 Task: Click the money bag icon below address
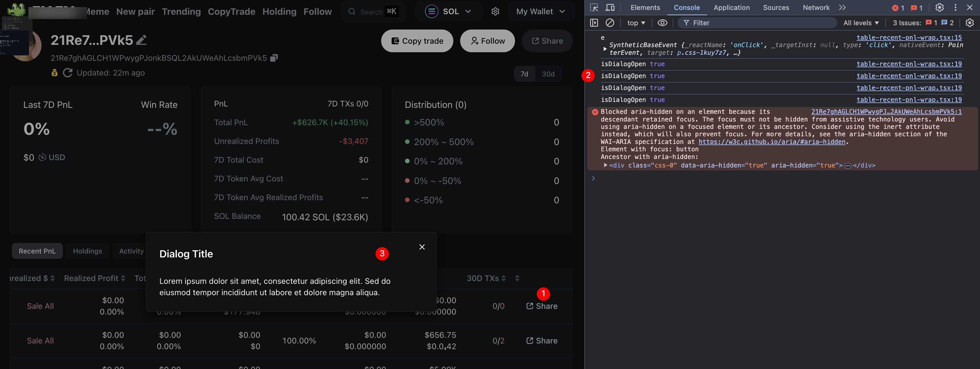(54, 73)
